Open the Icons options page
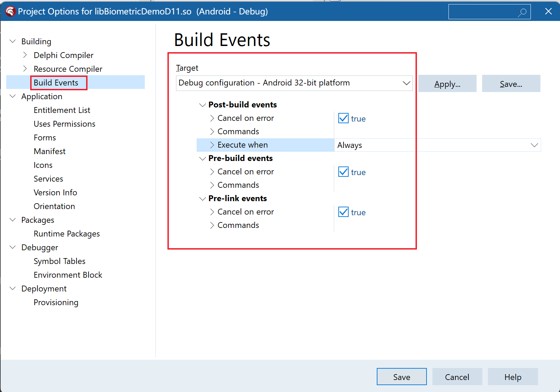 tap(43, 165)
